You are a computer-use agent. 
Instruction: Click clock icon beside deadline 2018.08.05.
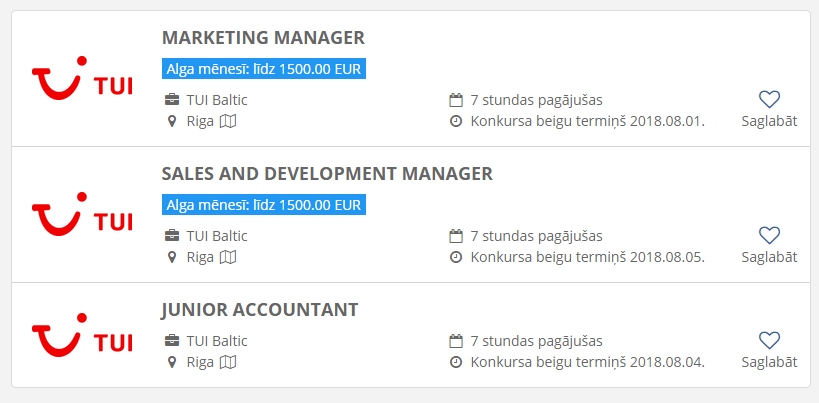456,257
